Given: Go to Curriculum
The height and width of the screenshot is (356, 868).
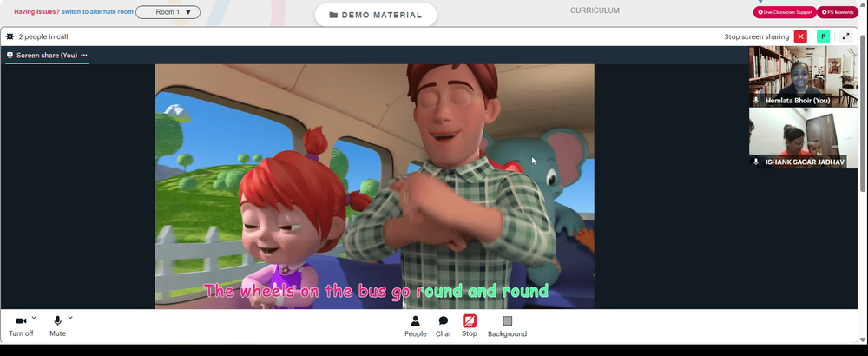Looking at the screenshot, I should point(595,10).
